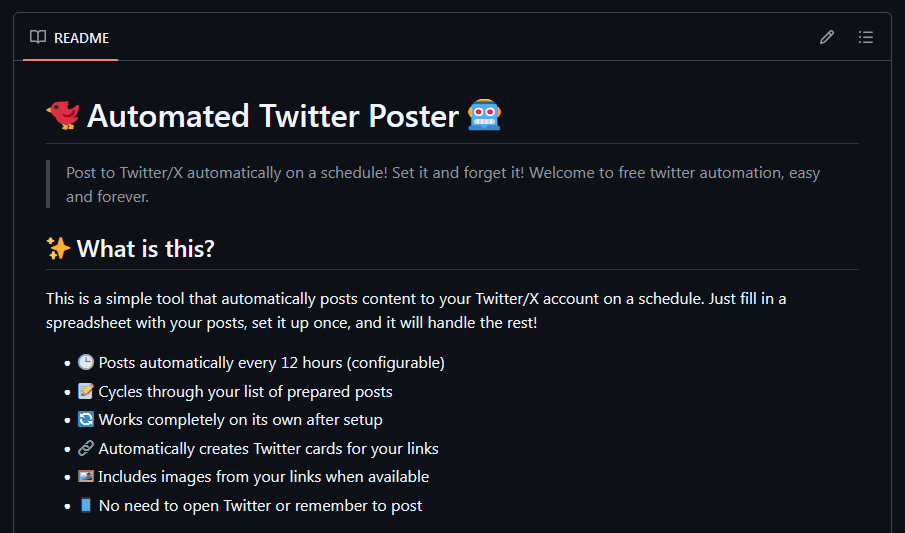The width and height of the screenshot is (905, 533).
Task: Click 'Automatically creates Twitter cards' bullet text
Action: coord(268,448)
